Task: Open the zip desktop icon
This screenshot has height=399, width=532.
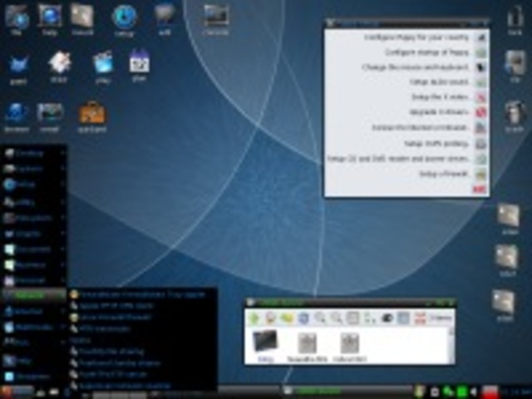Action: [x=515, y=67]
